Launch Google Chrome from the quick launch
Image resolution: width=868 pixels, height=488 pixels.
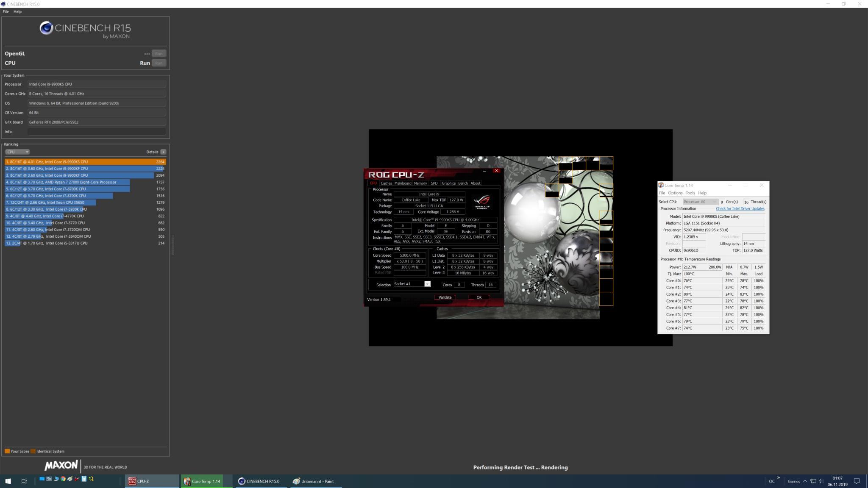63,479
